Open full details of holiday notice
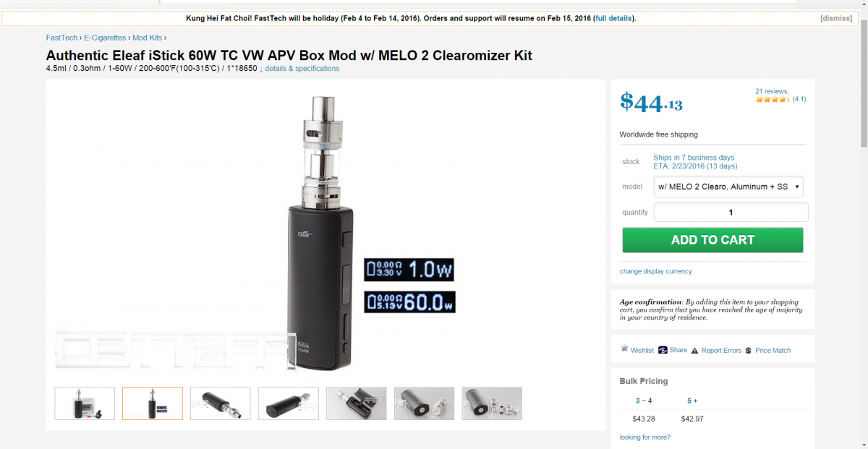The image size is (868, 449). [x=614, y=18]
